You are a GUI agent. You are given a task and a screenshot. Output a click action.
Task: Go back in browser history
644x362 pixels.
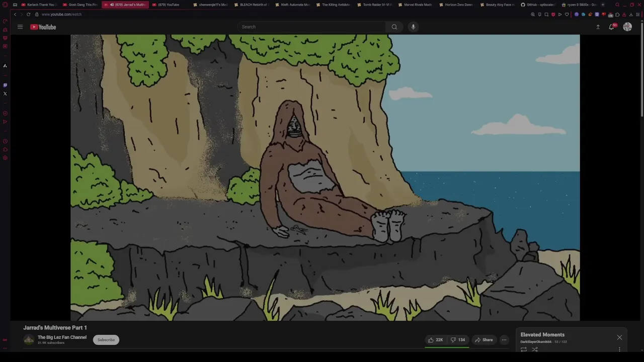pyautogui.click(x=15, y=15)
